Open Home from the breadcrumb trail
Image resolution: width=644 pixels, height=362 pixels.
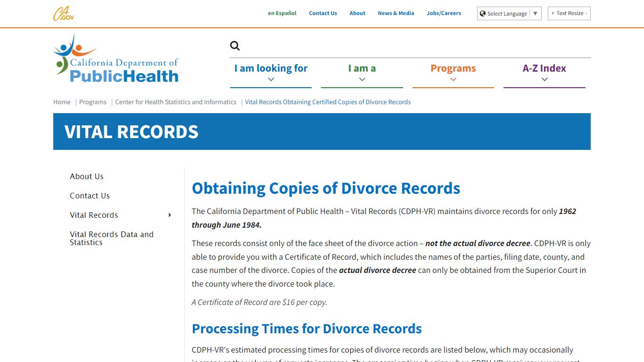61,102
